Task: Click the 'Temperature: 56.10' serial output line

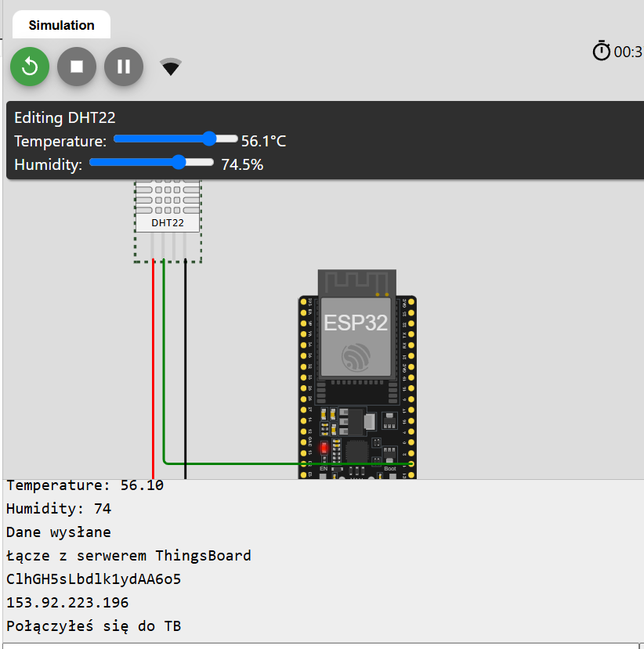Action: pos(85,485)
